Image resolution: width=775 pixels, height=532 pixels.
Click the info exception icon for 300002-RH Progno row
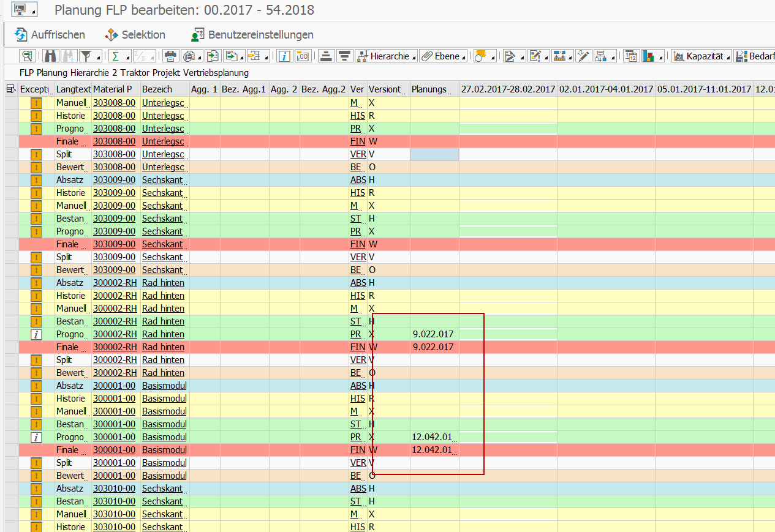pyautogui.click(x=36, y=334)
